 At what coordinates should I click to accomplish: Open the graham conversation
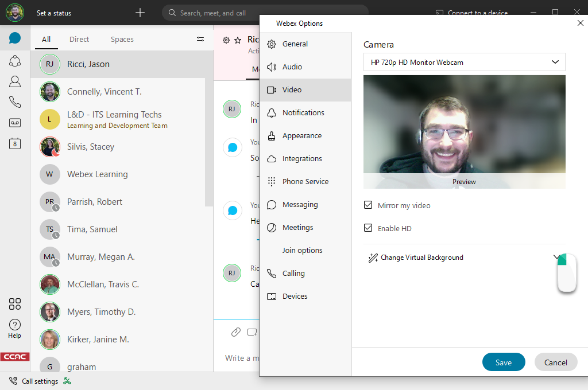pos(118,364)
